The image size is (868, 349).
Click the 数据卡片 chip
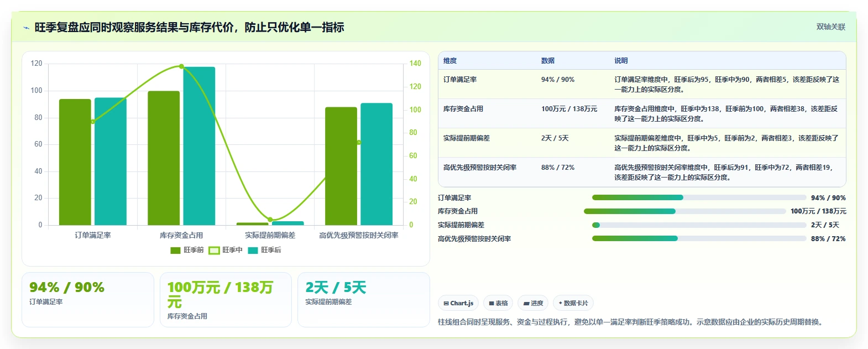(x=573, y=303)
